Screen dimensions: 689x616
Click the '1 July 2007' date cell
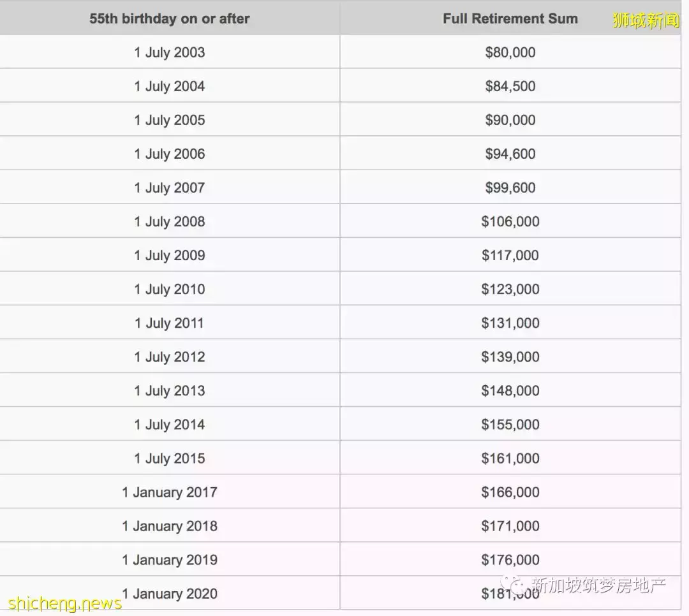[170, 187]
